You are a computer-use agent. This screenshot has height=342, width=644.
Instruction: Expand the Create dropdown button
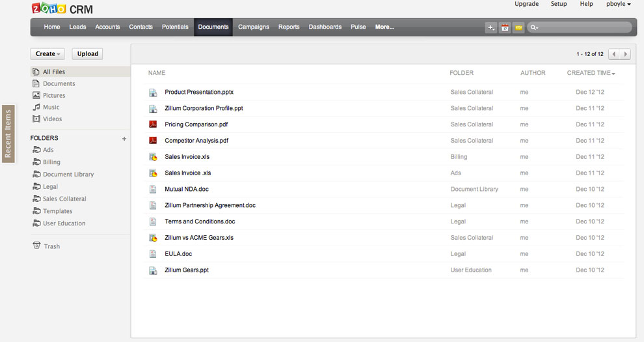point(47,54)
